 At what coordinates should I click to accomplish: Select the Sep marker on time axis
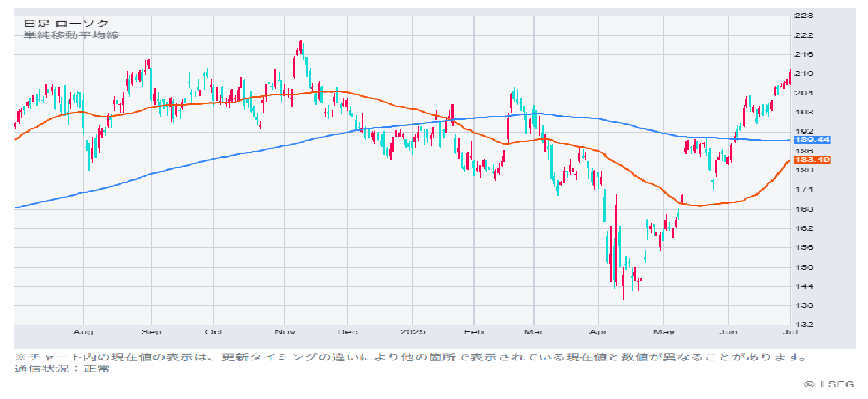(x=151, y=332)
